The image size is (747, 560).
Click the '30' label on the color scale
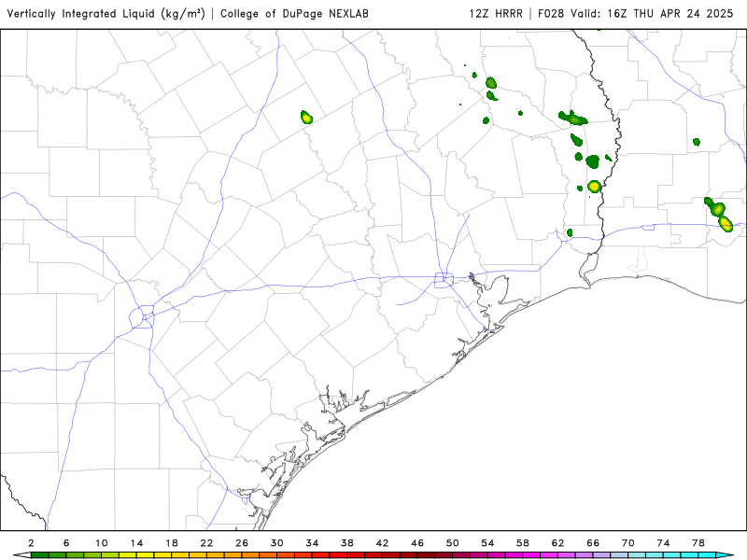point(277,543)
